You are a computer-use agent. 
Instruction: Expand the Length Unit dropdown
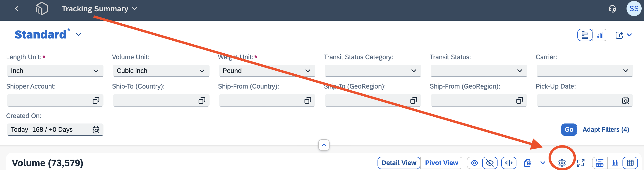(55, 71)
